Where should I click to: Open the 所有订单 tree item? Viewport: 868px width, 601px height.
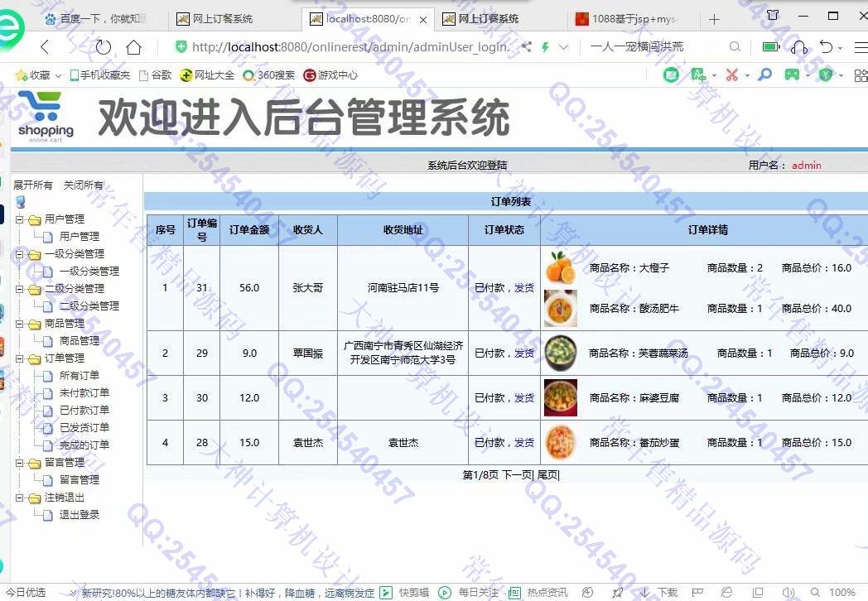pos(80,375)
